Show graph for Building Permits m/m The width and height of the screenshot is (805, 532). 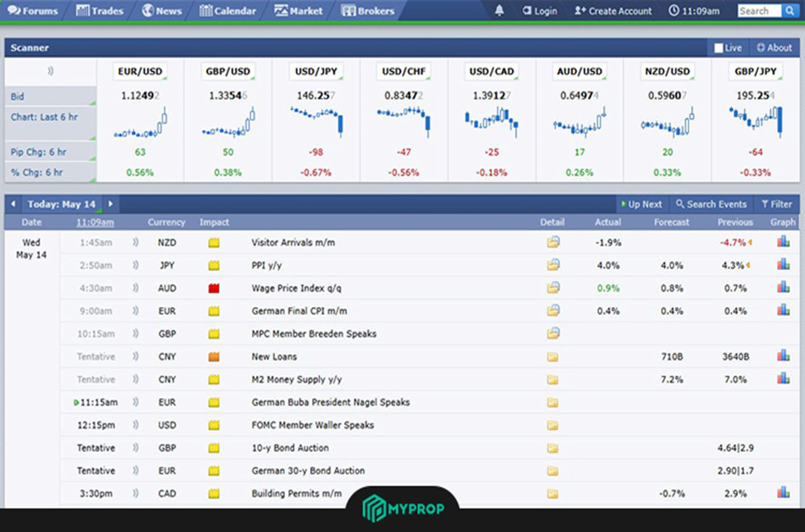point(783,492)
